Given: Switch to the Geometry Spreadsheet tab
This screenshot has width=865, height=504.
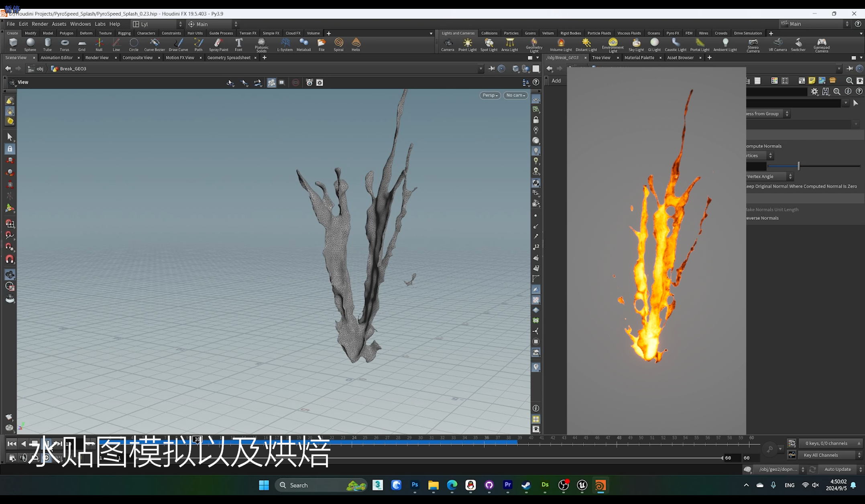Looking at the screenshot, I should [228, 58].
